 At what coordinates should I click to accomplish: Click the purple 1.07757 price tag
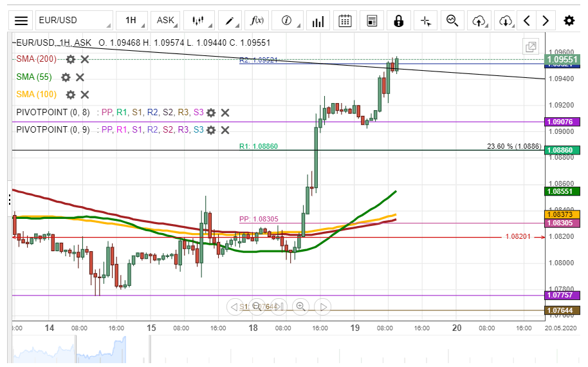point(562,295)
